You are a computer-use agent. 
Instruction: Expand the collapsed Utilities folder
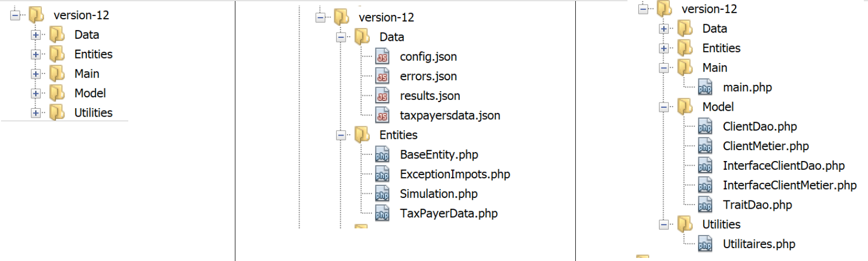coord(36,113)
